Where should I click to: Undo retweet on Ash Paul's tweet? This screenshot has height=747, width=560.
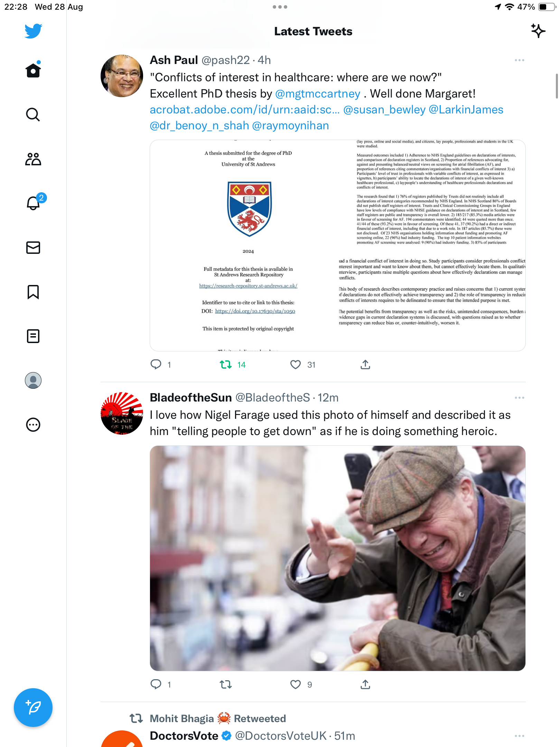click(x=226, y=365)
